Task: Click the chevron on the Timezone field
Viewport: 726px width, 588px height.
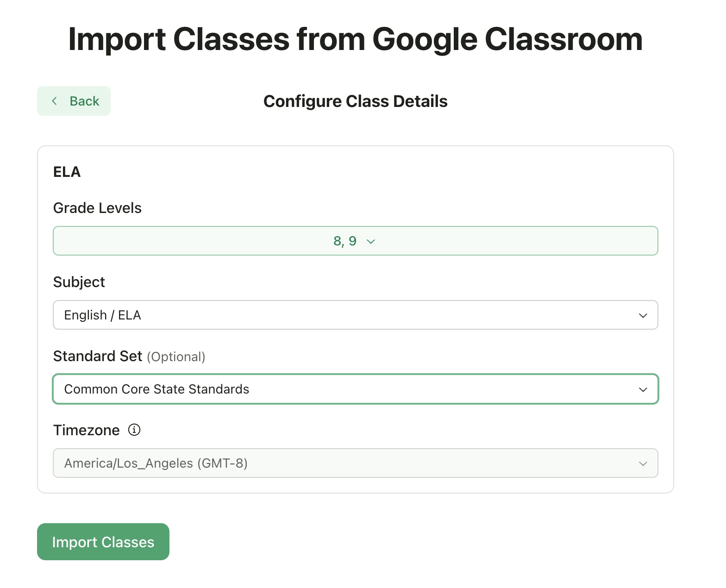Action: point(643,463)
